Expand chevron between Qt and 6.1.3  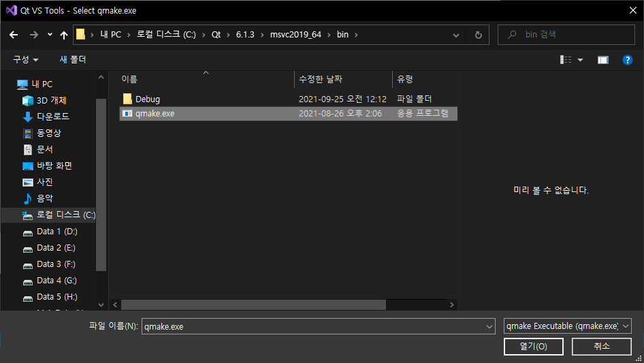tap(228, 35)
